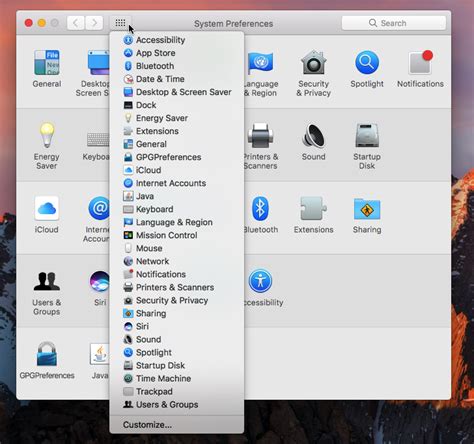
Task: Open the iCloud pane icon in grid
Action: pos(47,208)
